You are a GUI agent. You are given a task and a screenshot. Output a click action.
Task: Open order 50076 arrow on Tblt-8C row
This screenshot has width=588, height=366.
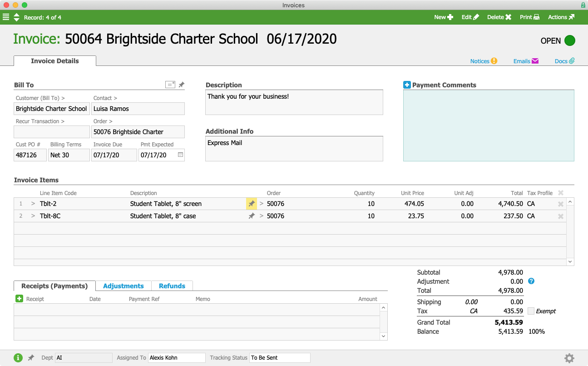pos(262,216)
